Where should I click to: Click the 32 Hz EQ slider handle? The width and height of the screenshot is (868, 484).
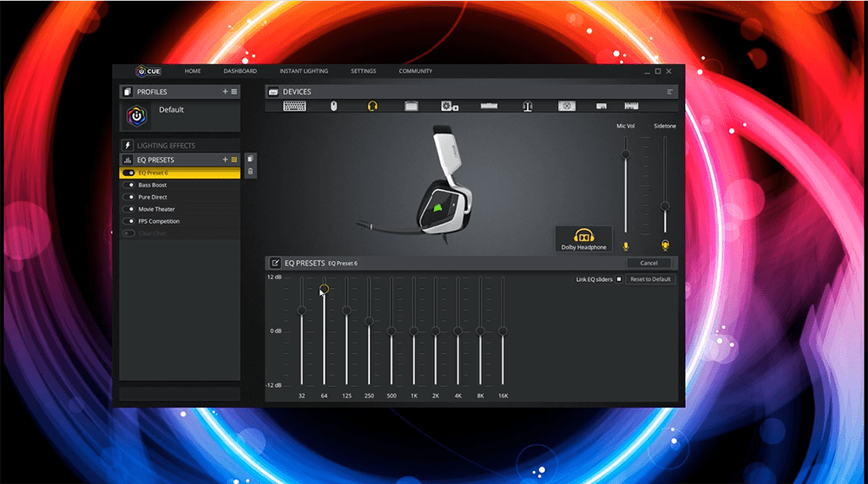(x=302, y=311)
